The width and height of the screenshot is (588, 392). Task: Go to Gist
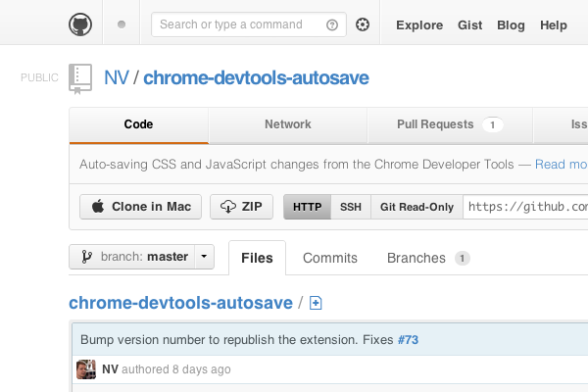469,25
